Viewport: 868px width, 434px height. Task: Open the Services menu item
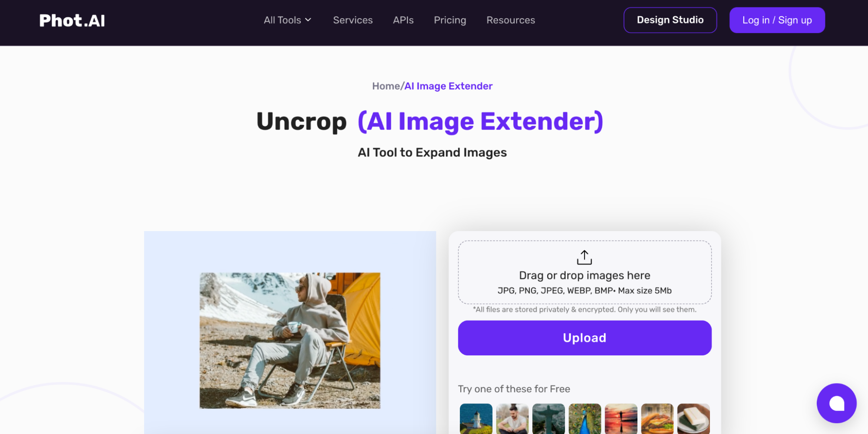(x=353, y=20)
